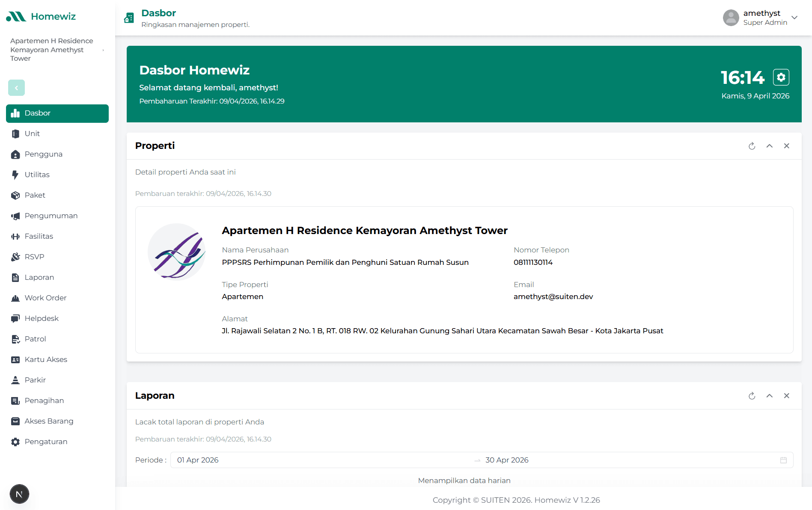
Task: Click the Helpdesk chat icon
Action: pyautogui.click(x=15, y=318)
